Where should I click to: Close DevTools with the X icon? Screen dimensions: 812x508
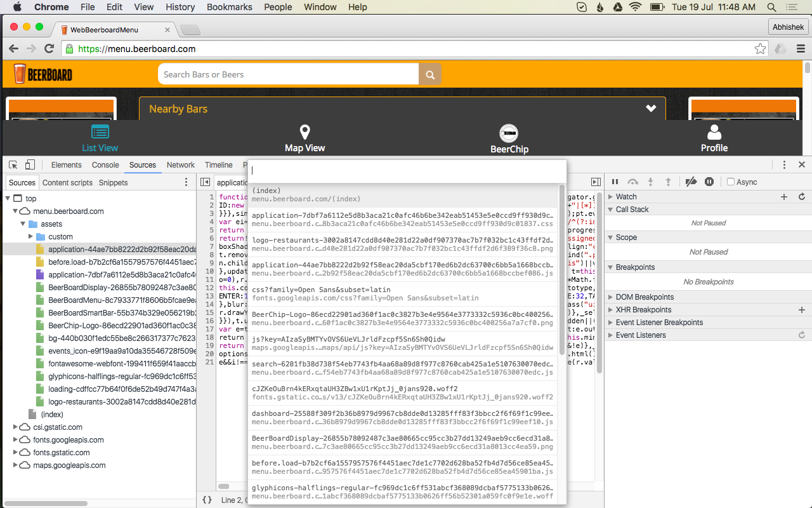802,164
